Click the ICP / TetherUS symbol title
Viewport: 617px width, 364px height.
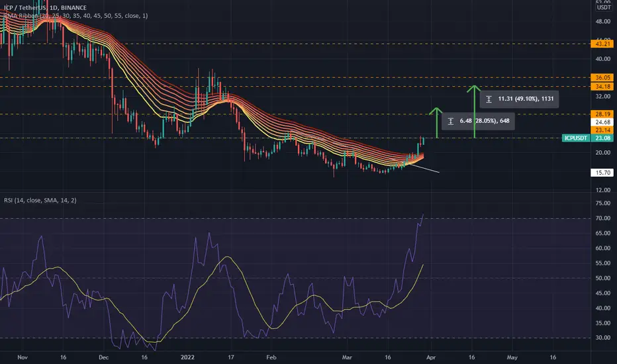coord(45,7)
